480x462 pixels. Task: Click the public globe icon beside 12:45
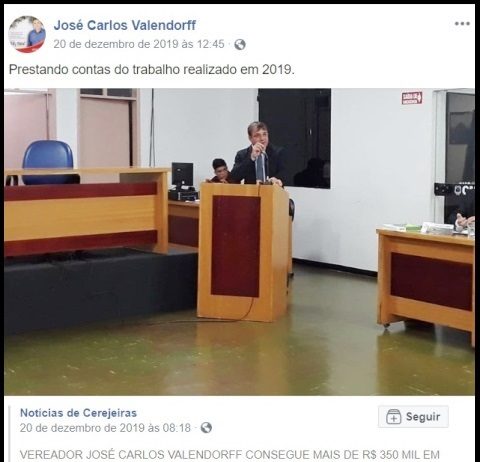point(240,44)
